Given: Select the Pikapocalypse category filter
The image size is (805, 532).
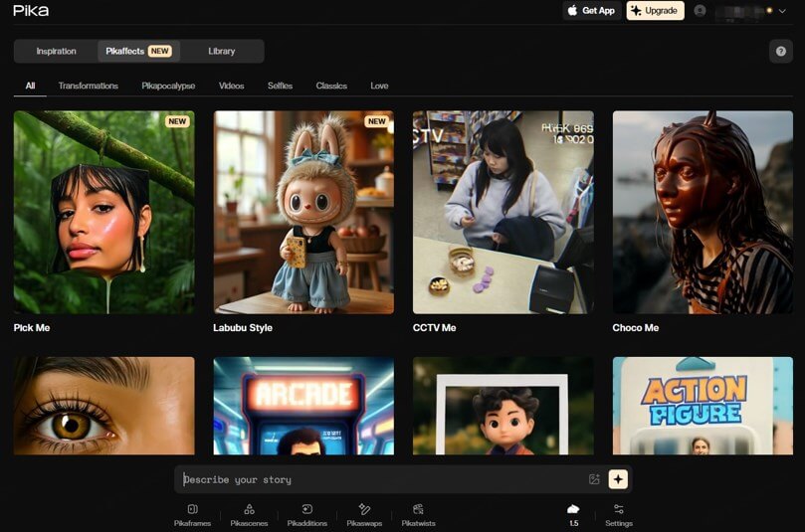Looking at the screenshot, I should 168,86.
